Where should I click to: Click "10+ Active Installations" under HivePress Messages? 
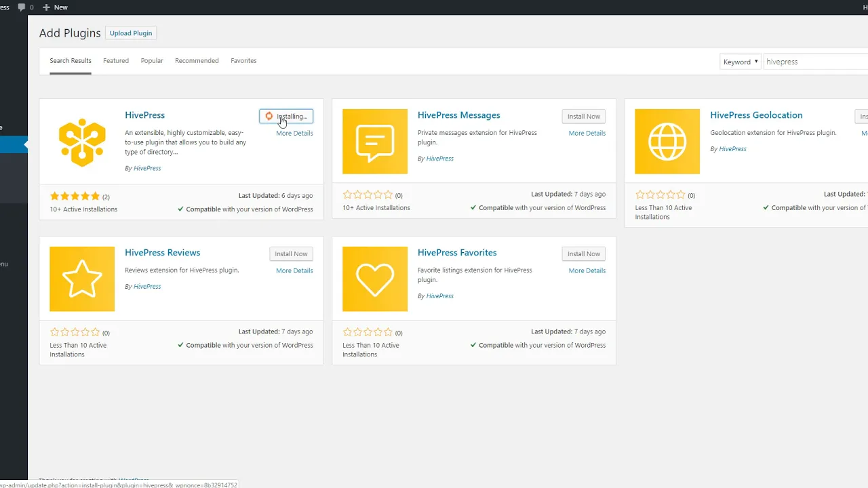point(376,208)
